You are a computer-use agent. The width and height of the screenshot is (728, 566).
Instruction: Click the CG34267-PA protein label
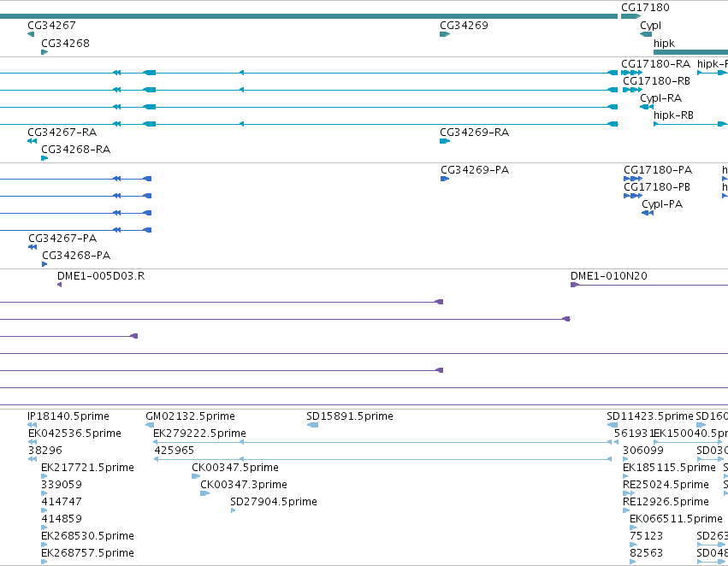click(62, 239)
